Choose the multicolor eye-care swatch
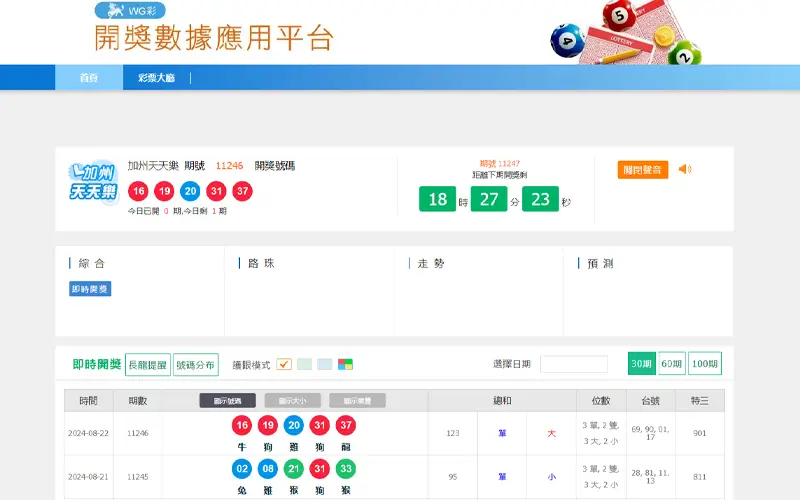This screenshot has height=500, width=800. (x=345, y=364)
